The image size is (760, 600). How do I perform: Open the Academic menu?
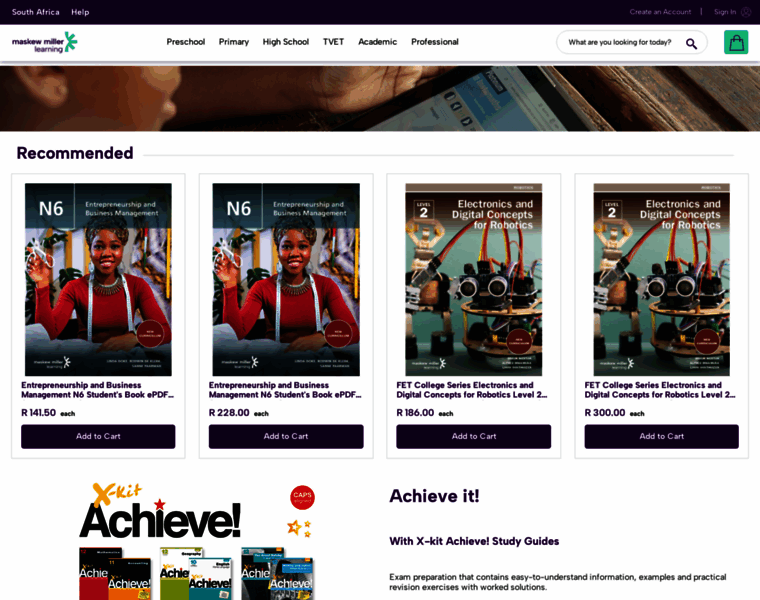[378, 42]
